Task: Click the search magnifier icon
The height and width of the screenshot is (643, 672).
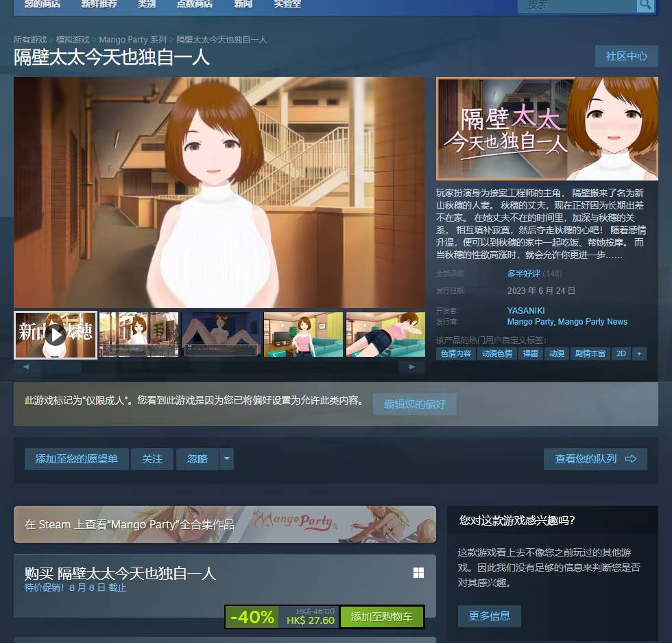Action: (645, 5)
